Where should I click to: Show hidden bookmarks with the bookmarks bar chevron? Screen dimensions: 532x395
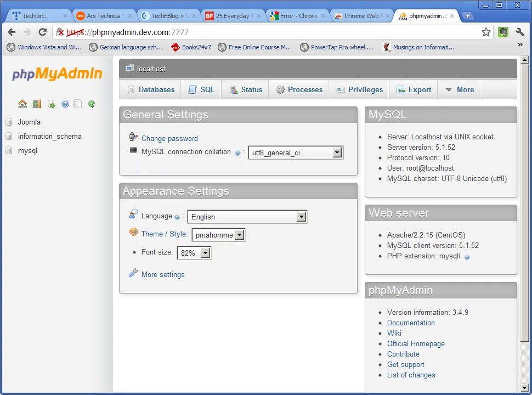click(520, 45)
